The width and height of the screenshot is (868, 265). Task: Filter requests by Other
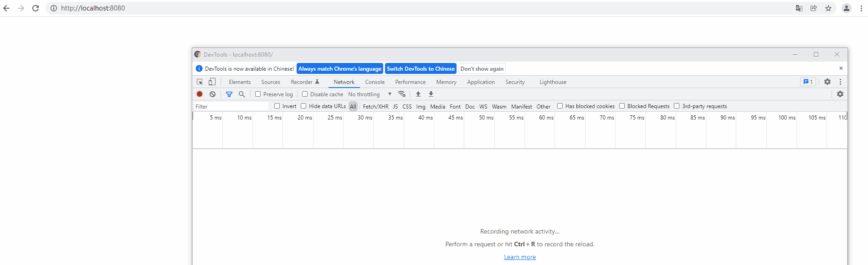544,106
